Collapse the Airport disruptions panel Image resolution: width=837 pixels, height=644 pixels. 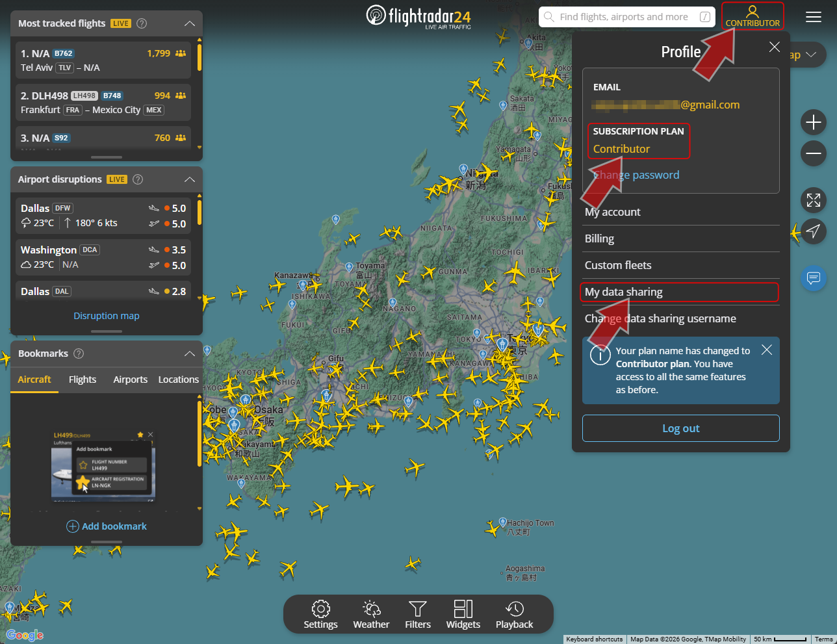coord(190,179)
